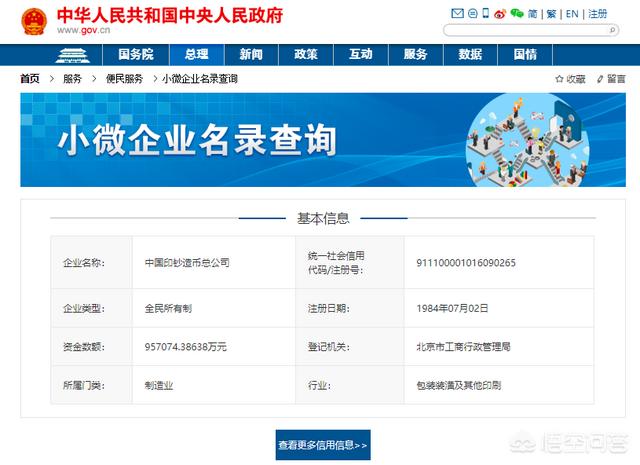The width and height of the screenshot is (640, 465).
Task: Open the Weibo icon in header
Action: (x=500, y=14)
